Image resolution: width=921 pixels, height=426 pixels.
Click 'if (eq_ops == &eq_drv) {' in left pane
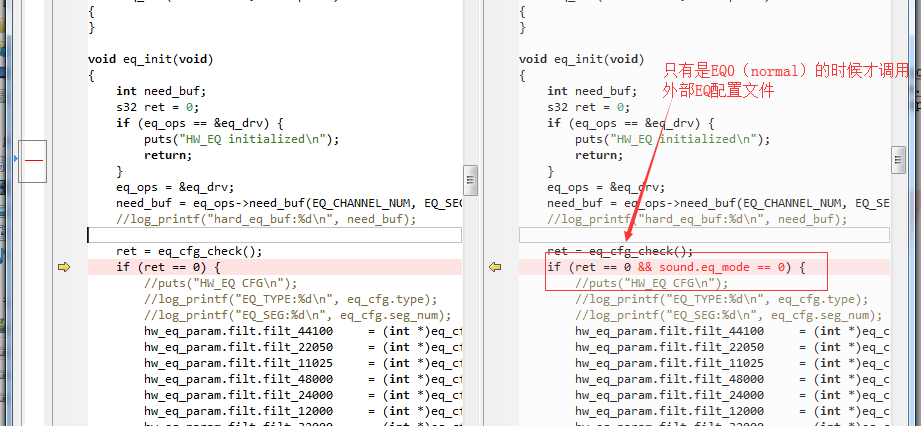coord(200,123)
